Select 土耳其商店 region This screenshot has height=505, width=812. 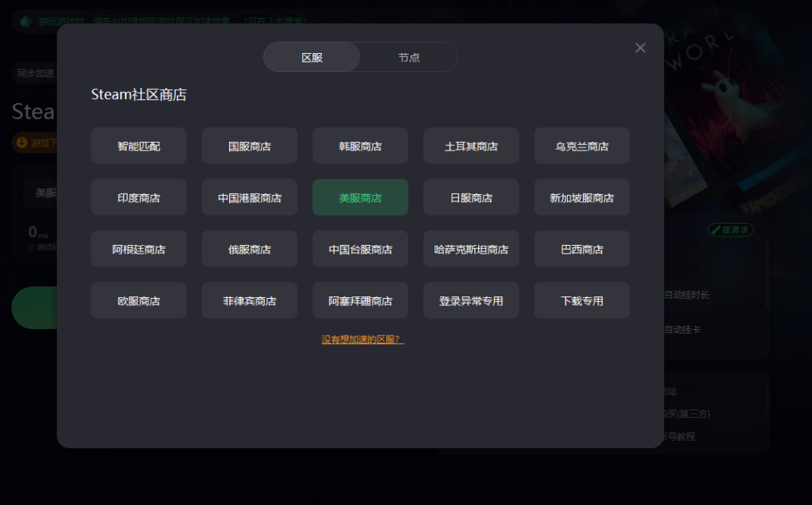coord(471,146)
